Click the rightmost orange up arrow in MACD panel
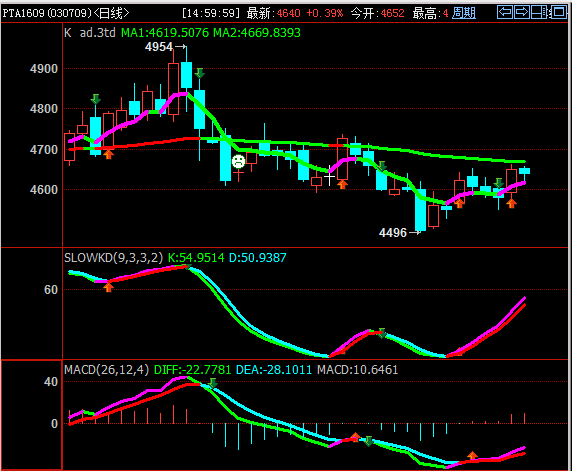Screen dimensions: 572x471 472,455
